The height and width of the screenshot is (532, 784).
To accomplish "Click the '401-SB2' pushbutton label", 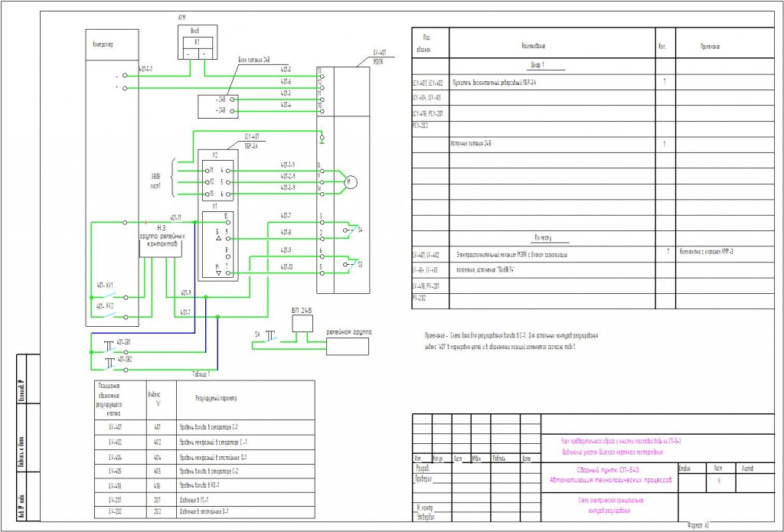I will pos(124,359).
